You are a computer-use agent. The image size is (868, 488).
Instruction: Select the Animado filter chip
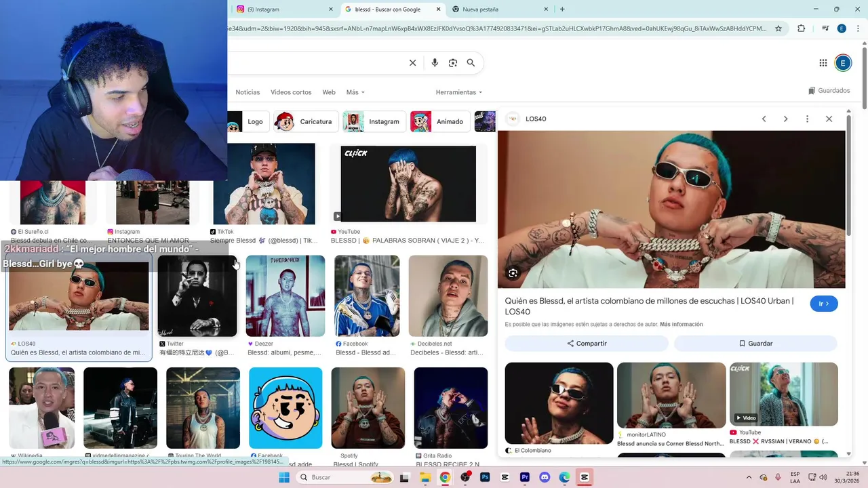click(x=440, y=121)
